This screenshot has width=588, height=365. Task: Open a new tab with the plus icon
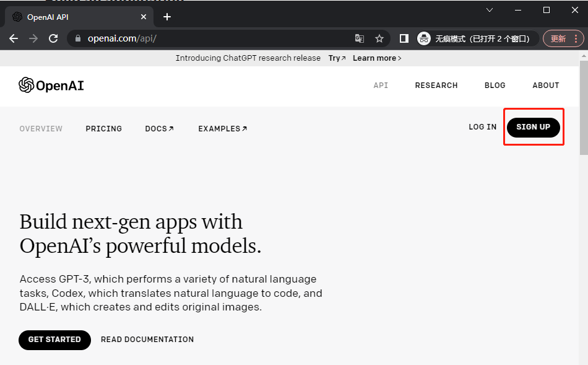(166, 17)
